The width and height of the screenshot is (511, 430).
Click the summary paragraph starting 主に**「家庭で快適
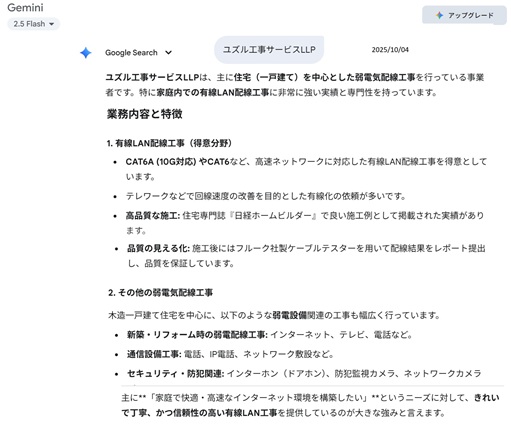310,405
